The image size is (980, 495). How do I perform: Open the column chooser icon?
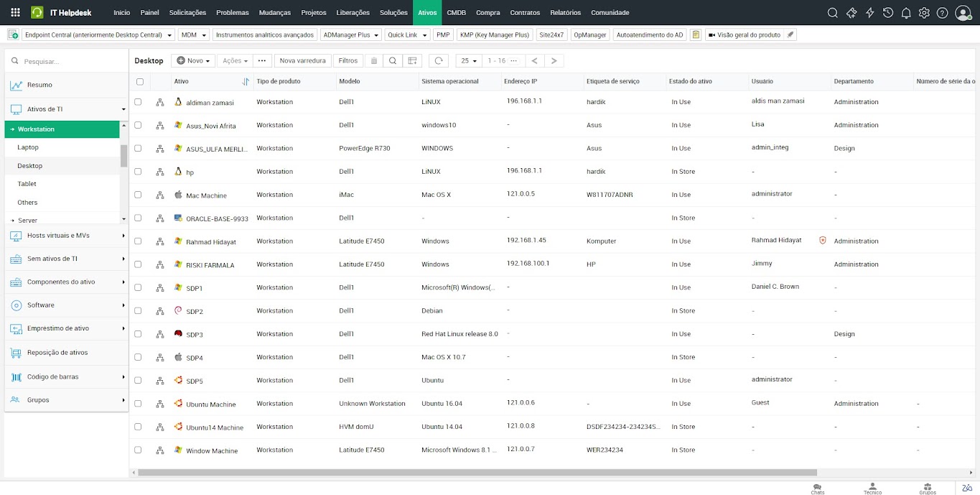coord(411,61)
